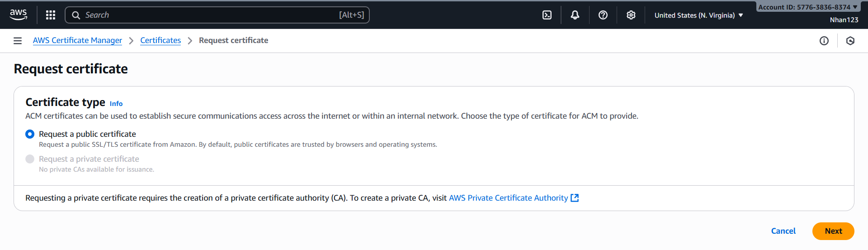
Task: Expand the Account ID account dropdown
Action: click(x=808, y=7)
